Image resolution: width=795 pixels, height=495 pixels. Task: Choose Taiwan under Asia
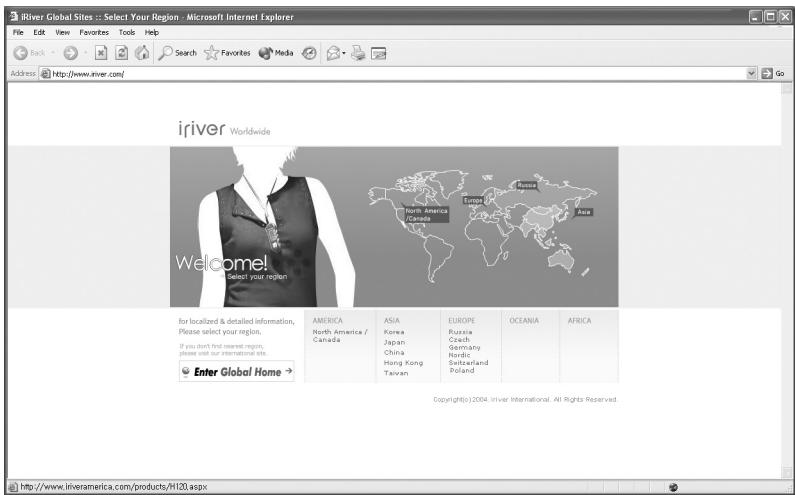click(396, 373)
